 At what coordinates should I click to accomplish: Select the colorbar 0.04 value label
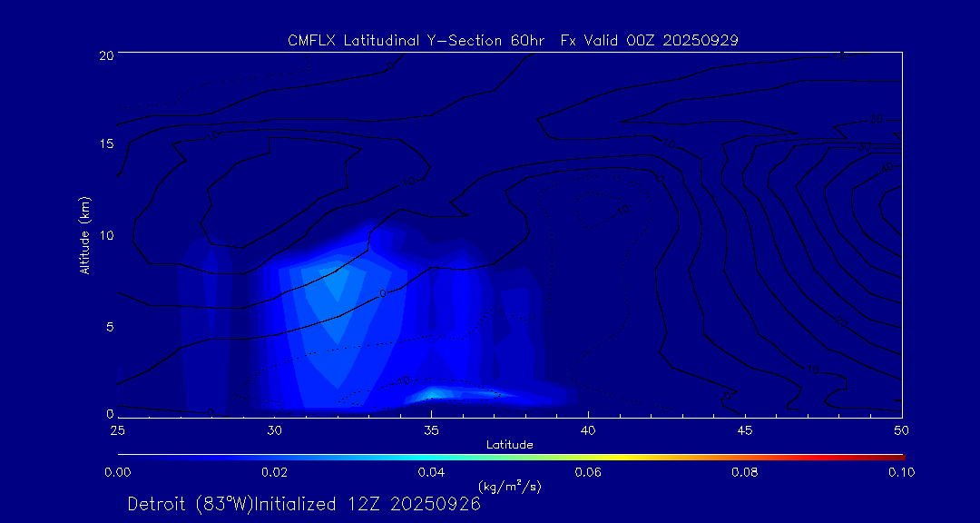point(431,472)
